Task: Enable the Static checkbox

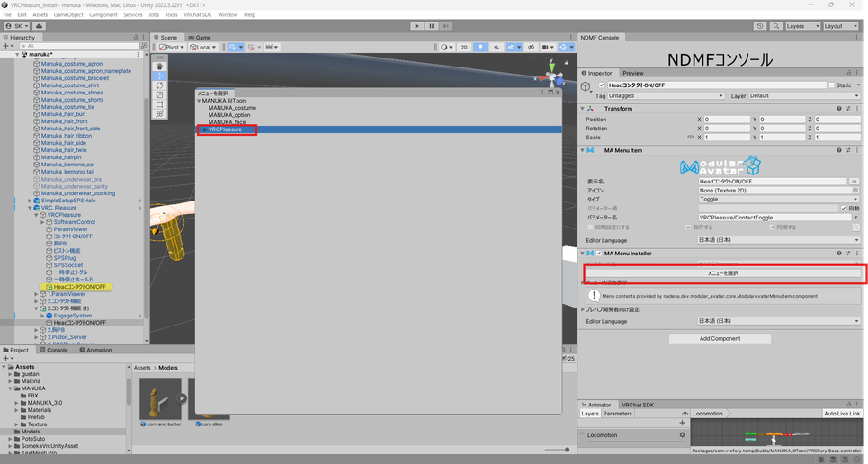Action: [x=830, y=85]
